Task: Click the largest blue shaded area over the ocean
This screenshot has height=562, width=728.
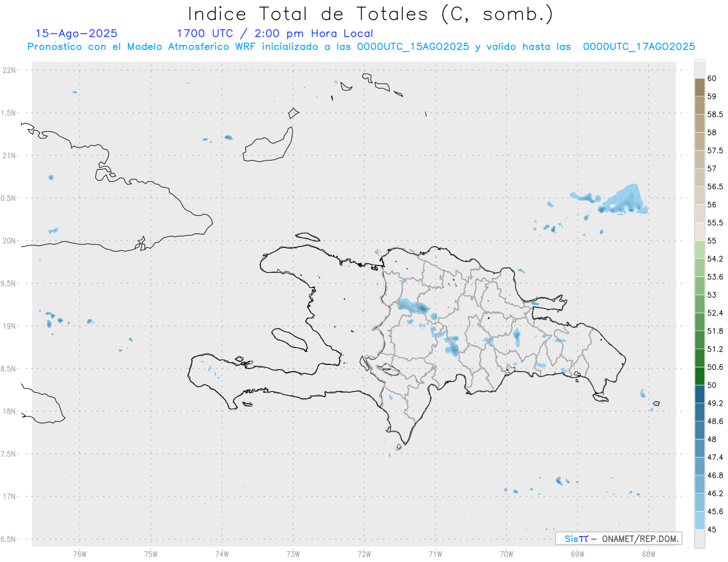Action: click(x=623, y=201)
